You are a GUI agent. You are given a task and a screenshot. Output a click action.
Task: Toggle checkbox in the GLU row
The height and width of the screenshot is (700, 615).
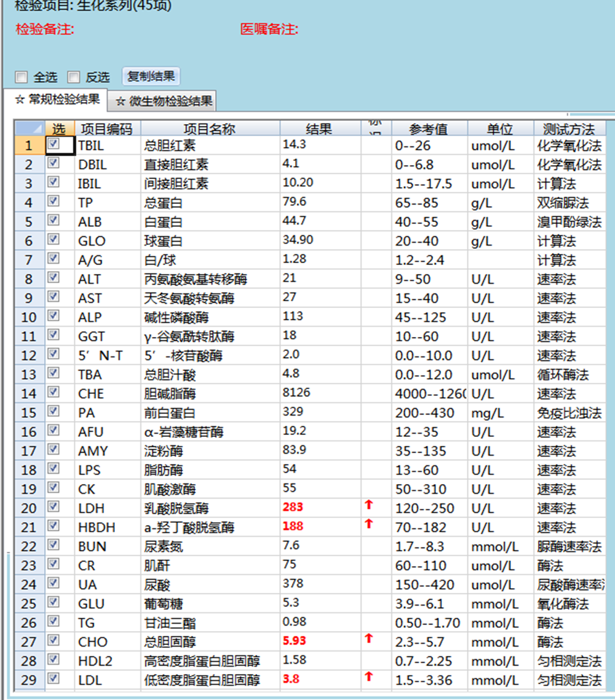[53, 602]
